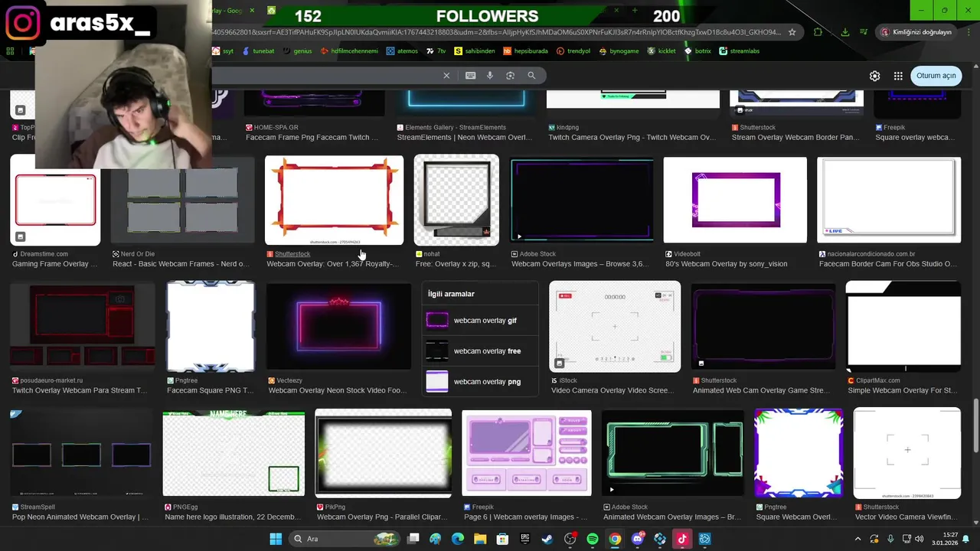Start voice search with the microphone icon
This screenshot has width=980, height=551.
point(490,76)
